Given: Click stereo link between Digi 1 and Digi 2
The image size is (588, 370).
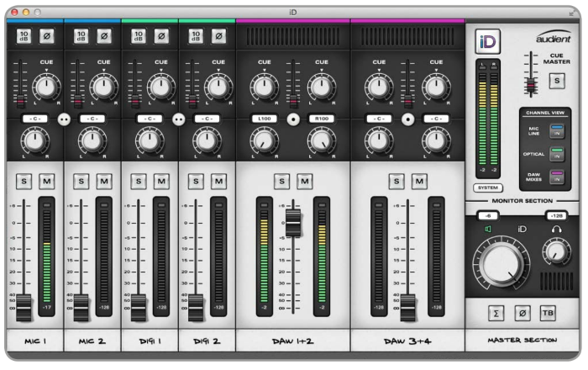Looking at the screenshot, I should [x=178, y=119].
